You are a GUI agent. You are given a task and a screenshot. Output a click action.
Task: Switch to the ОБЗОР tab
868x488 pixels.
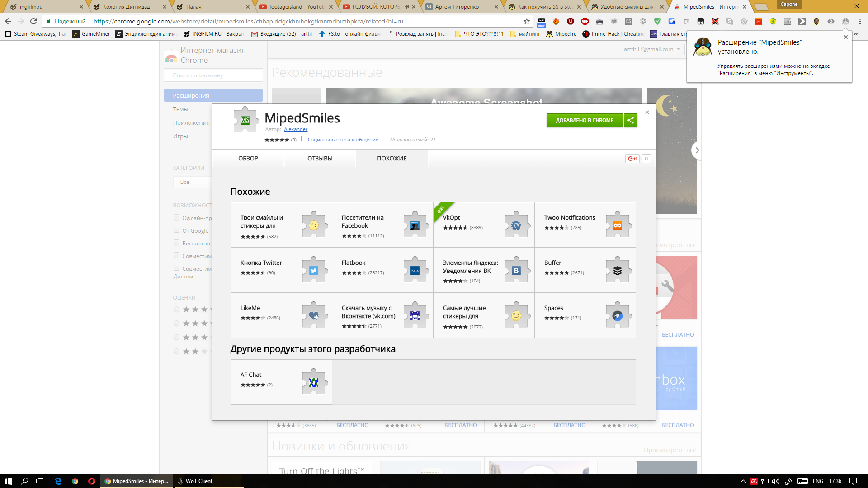[248, 159]
